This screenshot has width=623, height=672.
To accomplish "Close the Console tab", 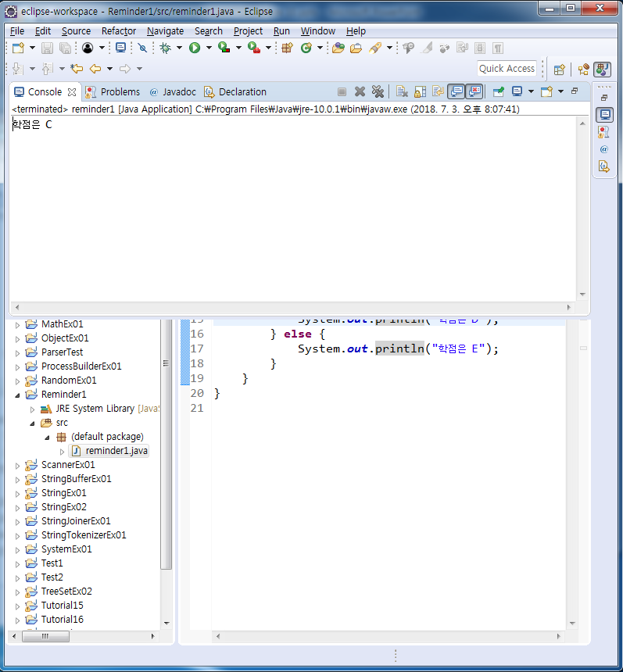I will [72, 91].
